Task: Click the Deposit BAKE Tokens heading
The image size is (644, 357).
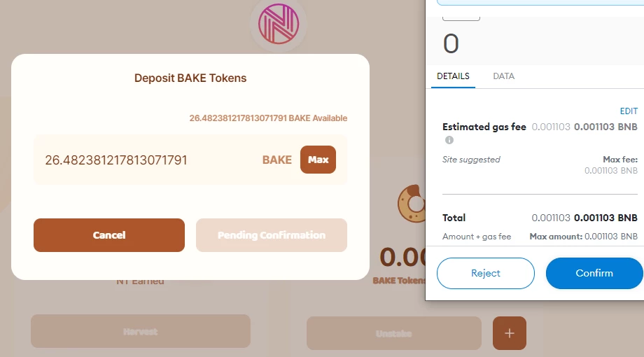Action: 190,78
